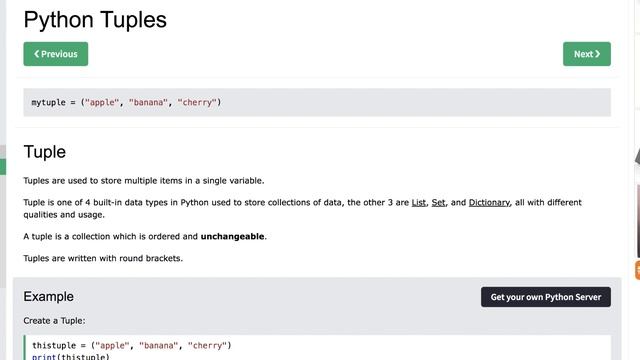Screen dimensions: 640x360
Task: Click the right chevron on the Next button
Action: (x=598, y=54)
